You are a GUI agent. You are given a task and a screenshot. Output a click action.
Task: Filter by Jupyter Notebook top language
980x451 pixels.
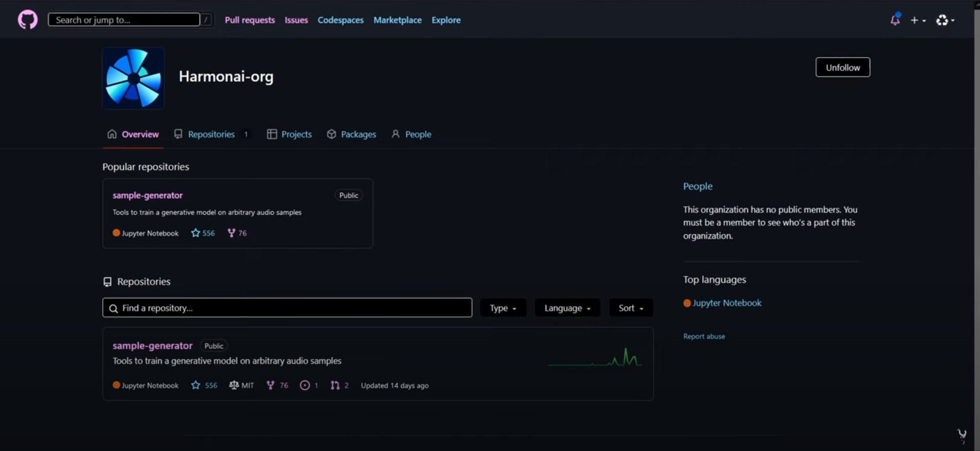coord(722,303)
